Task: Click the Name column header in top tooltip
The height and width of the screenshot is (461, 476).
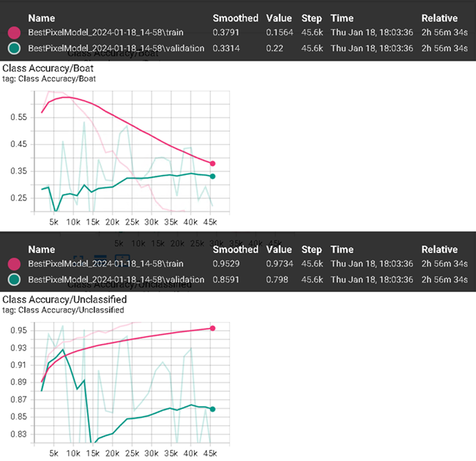Action: pyautogui.click(x=41, y=18)
